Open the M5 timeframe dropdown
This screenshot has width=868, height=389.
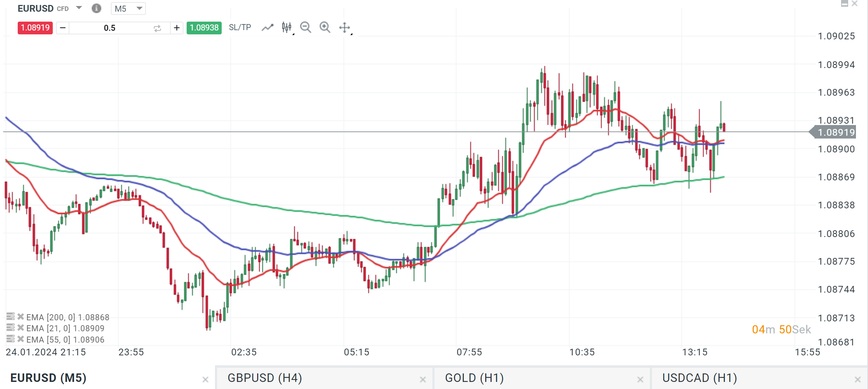128,9
